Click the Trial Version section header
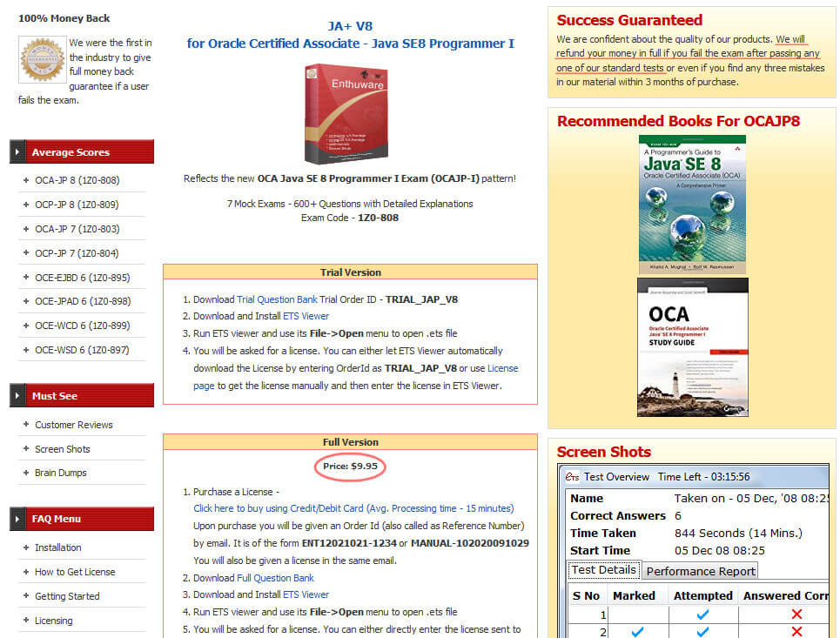The height and width of the screenshot is (638, 840). [x=350, y=272]
